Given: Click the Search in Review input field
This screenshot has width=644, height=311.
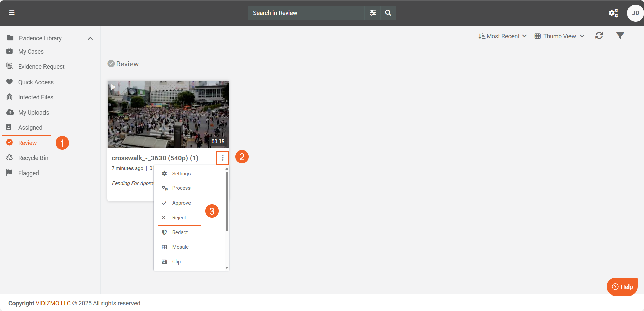Looking at the screenshot, I should [x=306, y=13].
